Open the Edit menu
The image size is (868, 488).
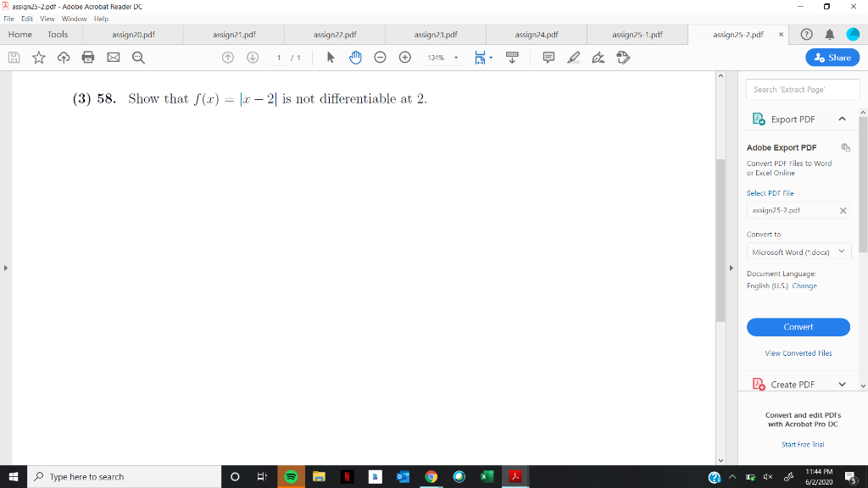pos(27,18)
